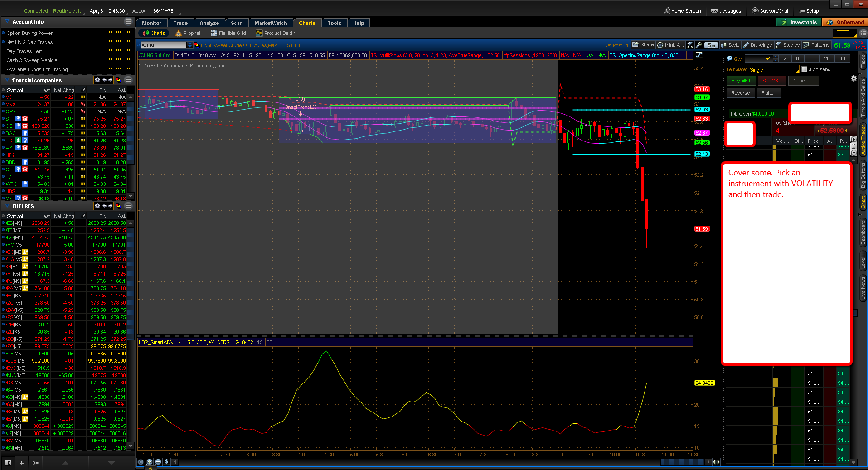
Task: Open left sidebar configuration wrench
Action: pos(35,463)
